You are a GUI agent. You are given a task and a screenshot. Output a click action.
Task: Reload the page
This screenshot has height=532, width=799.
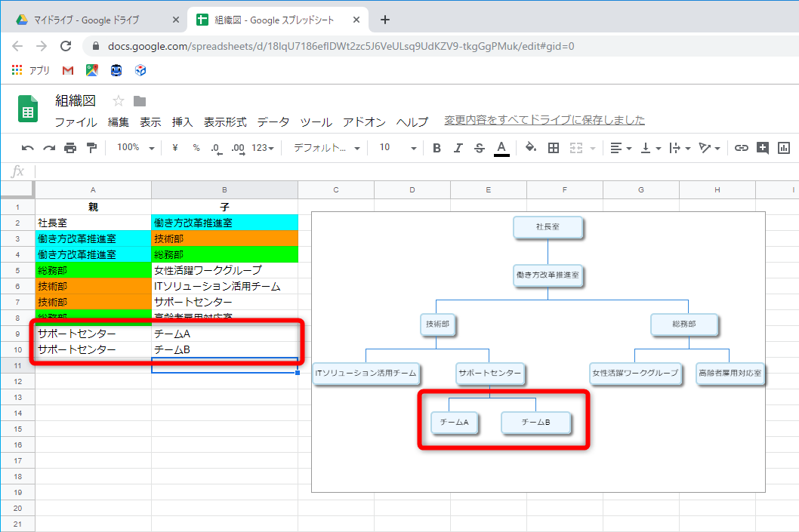(x=66, y=46)
